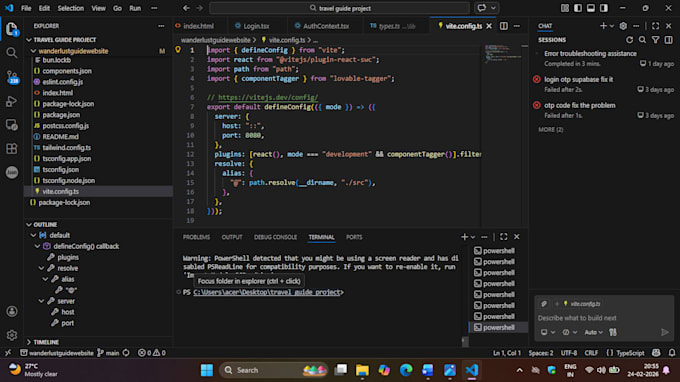Open the vitejs.dev/config link in code
Screen dimensions: 680x382
[x=268, y=98]
